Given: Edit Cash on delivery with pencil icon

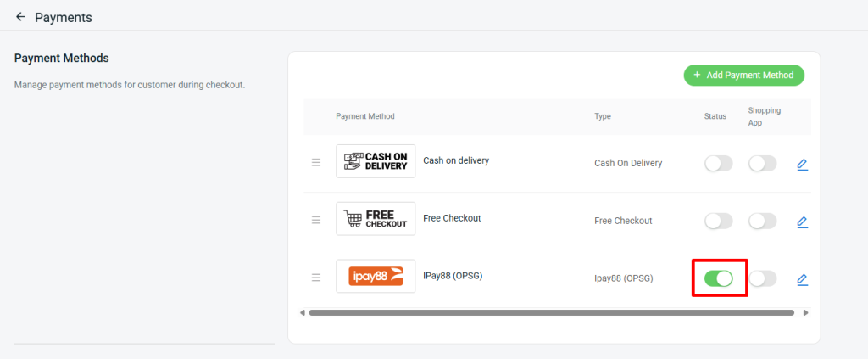Looking at the screenshot, I should pos(802,165).
